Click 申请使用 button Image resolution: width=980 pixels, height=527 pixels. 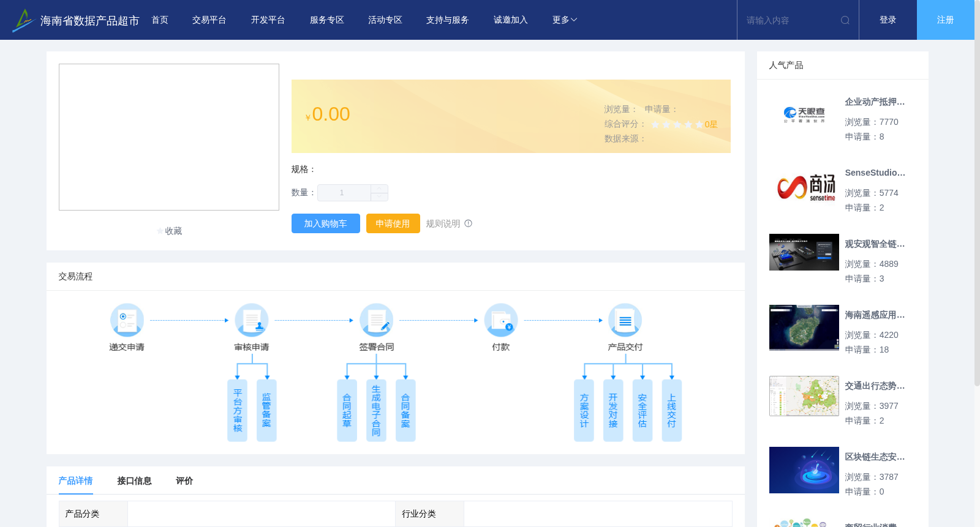393,223
